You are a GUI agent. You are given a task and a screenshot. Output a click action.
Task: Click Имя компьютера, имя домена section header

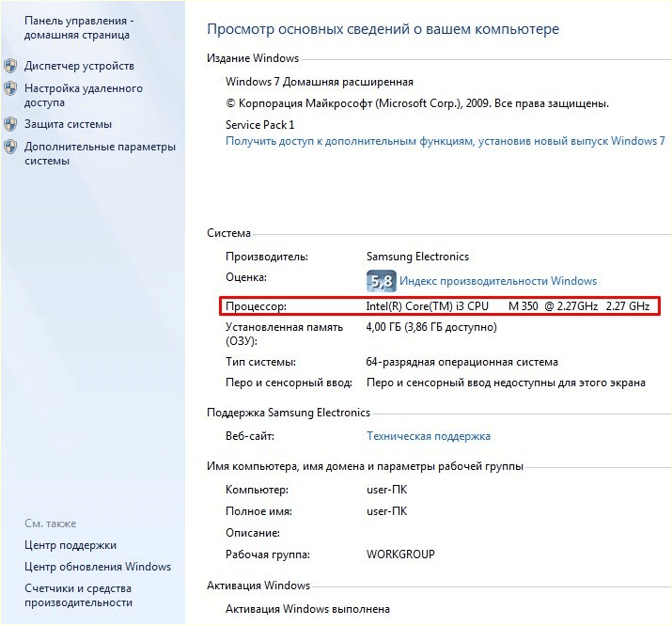[x=365, y=466]
